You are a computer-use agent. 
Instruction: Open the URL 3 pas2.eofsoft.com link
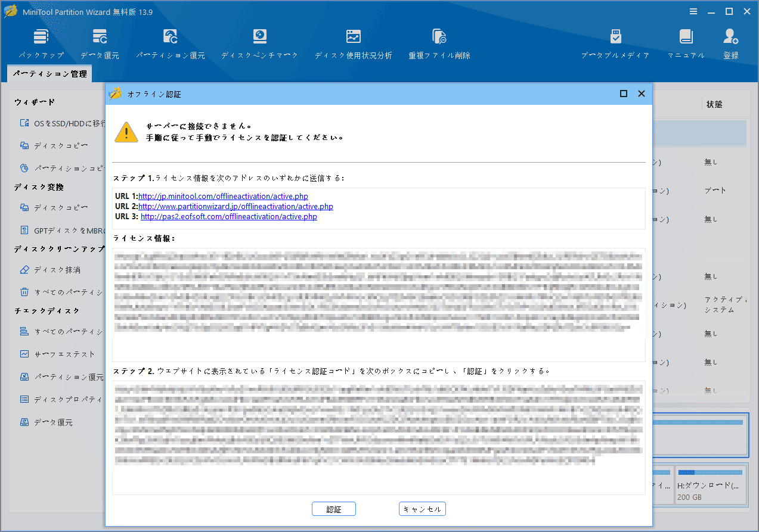pyautogui.click(x=229, y=216)
